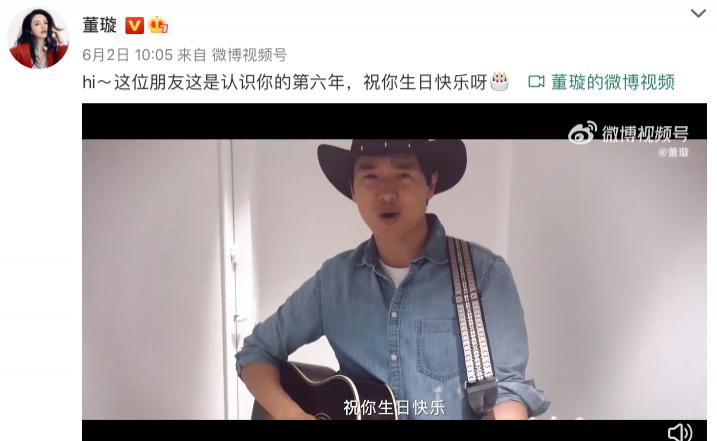Open 董璇's profile avatar
The width and height of the screenshot is (717, 441).
coord(38,38)
